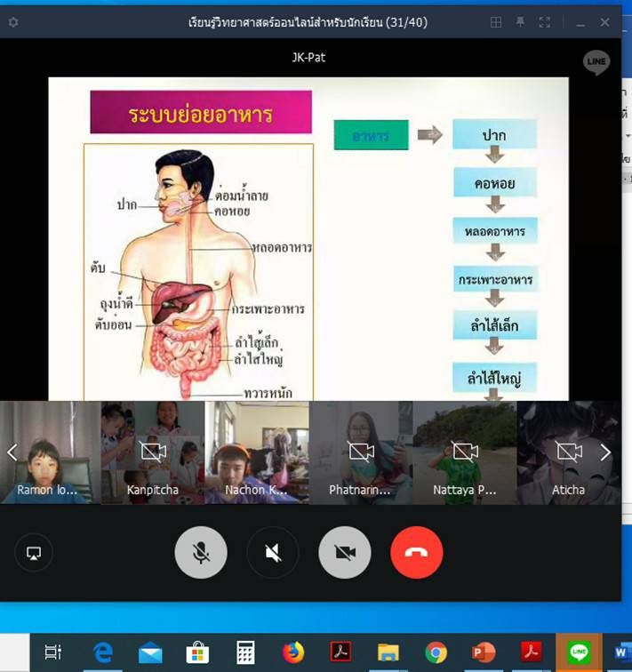Image resolution: width=632 pixels, height=672 pixels.
Task: Pin the call window on top
Action: pyautogui.click(x=523, y=22)
